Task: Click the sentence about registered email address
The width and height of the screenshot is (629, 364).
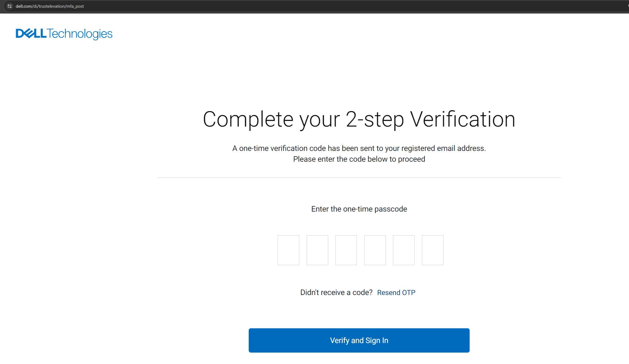Action: pyautogui.click(x=359, y=148)
